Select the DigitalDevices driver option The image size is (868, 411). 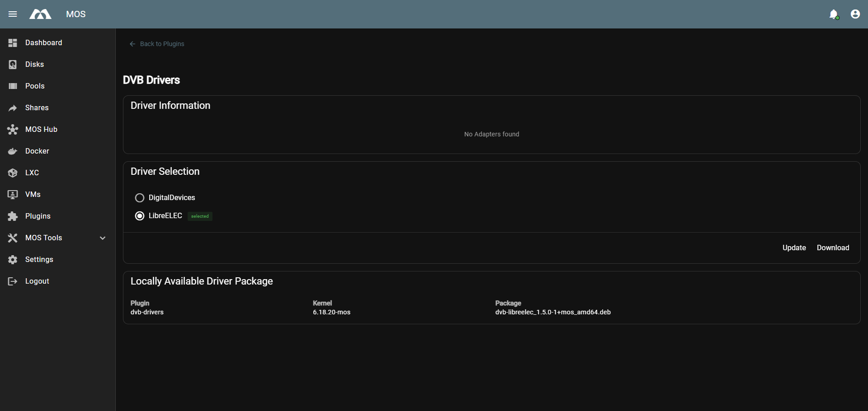[x=139, y=197]
